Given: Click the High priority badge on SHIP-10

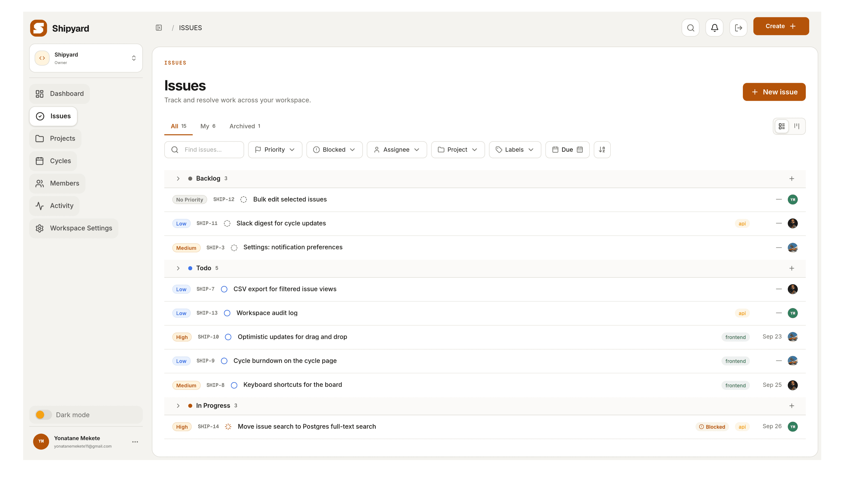Looking at the screenshot, I should (182, 337).
